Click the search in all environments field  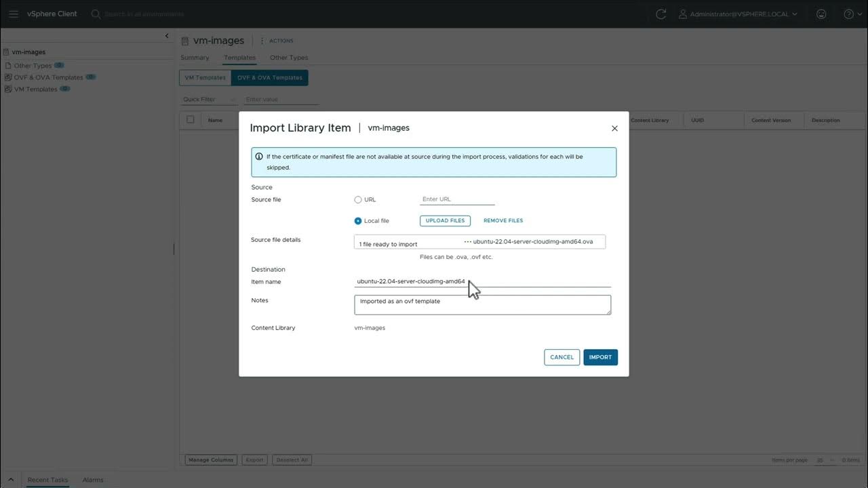click(x=144, y=14)
